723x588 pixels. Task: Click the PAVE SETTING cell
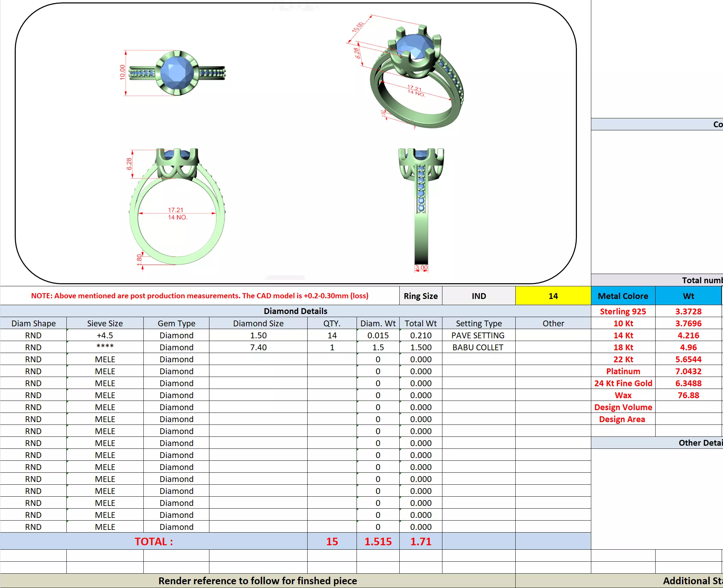[478, 335]
